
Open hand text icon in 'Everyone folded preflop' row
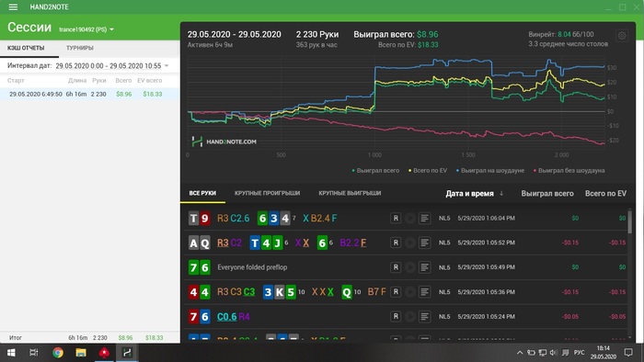point(425,267)
